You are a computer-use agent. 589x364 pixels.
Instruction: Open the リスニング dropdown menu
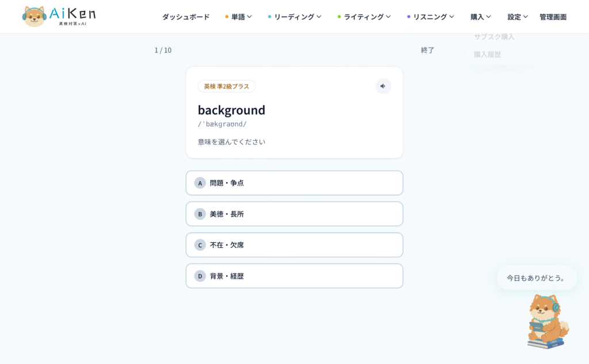coord(430,17)
